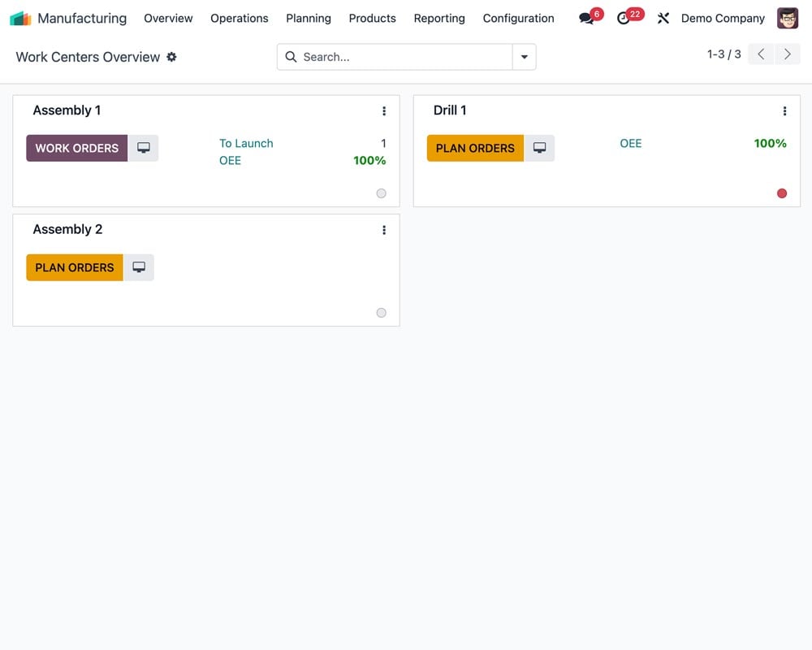812x650 pixels.
Task: Open the search filter dropdown arrow
Action: coord(525,57)
